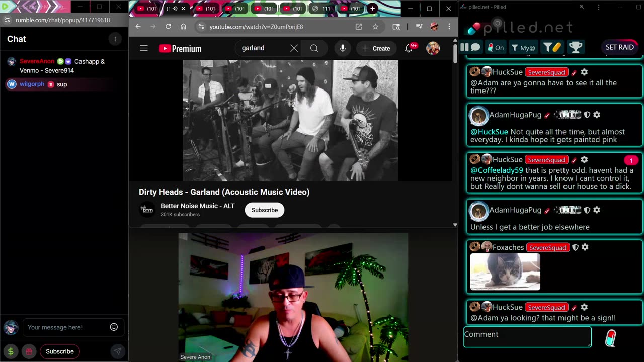Viewport: 644px width, 362px height.
Task: Focus the 'Your message here!' input
Action: coord(65,327)
